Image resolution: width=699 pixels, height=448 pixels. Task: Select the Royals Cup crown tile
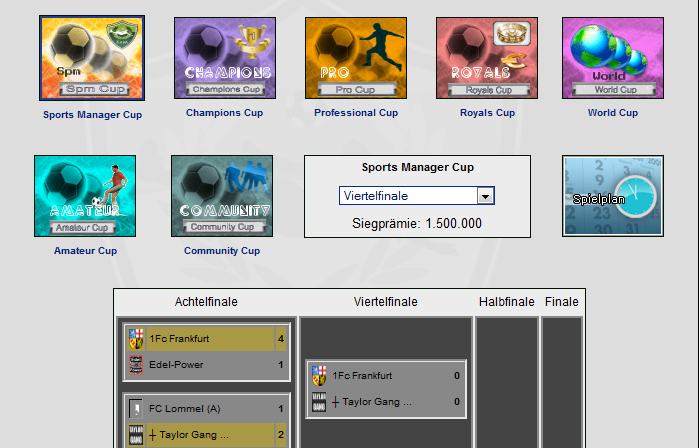pos(487,58)
